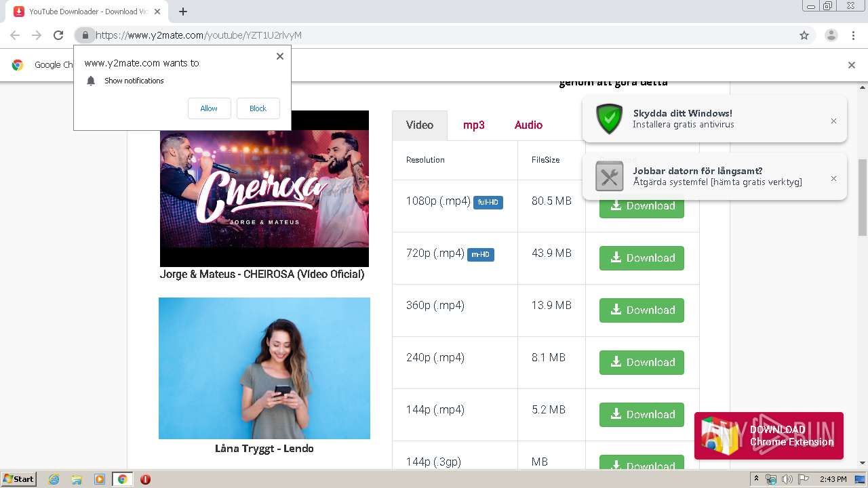
Task: Click the full-HD badge
Action: [488, 202]
